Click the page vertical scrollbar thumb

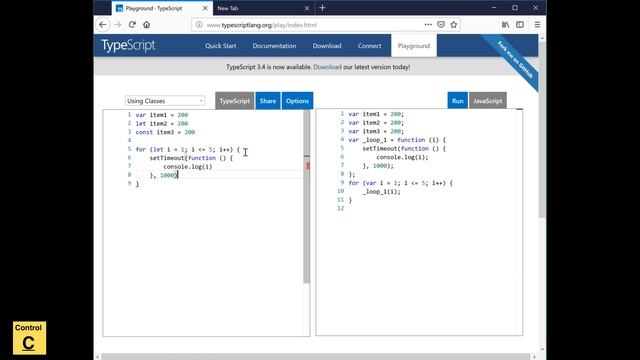pos(542,129)
